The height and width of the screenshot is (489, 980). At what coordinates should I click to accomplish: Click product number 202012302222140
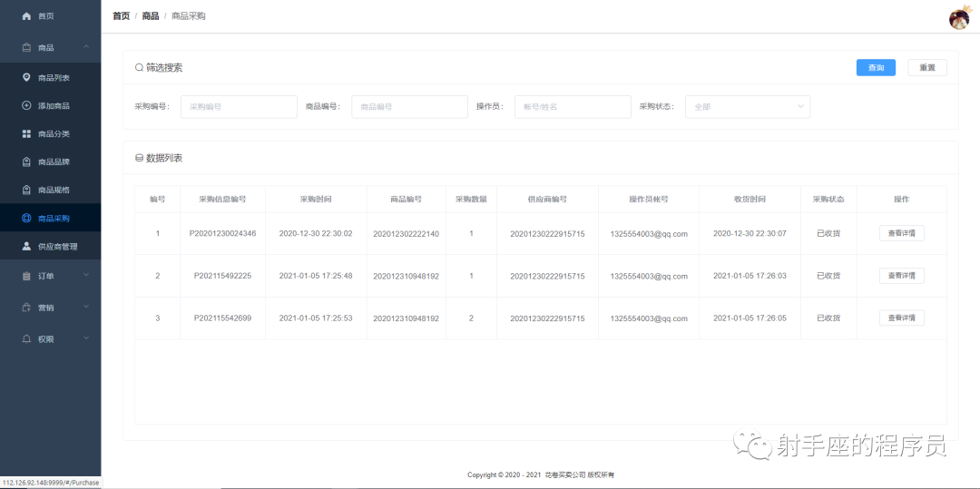pyautogui.click(x=407, y=233)
